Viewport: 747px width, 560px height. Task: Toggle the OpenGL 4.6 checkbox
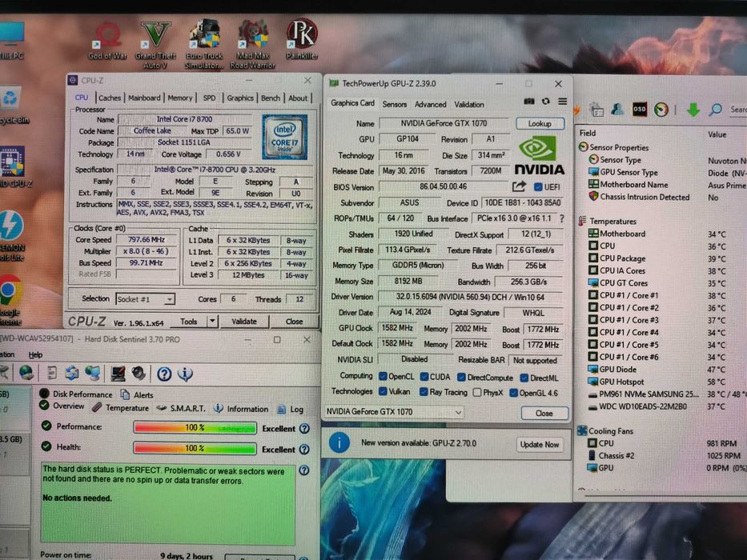click(x=513, y=393)
